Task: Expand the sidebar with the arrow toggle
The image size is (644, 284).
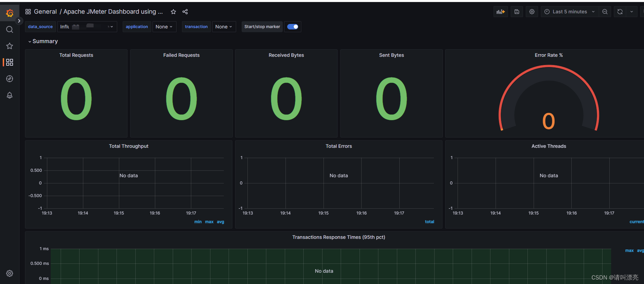Action: (19, 21)
